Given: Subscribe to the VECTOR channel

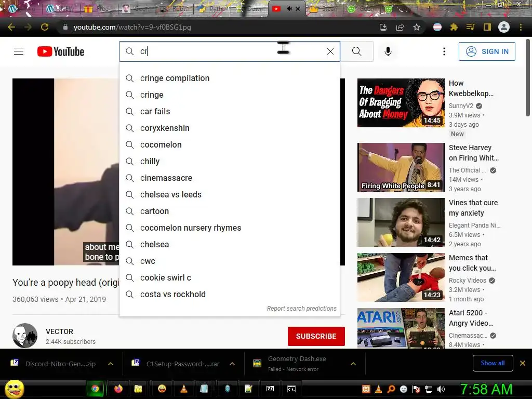Looking at the screenshot, I should coord(316,336).
